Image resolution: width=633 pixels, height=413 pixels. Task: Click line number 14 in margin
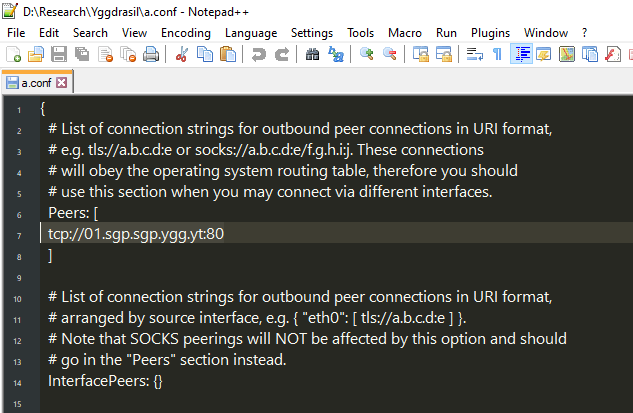[x=17, y=383]
